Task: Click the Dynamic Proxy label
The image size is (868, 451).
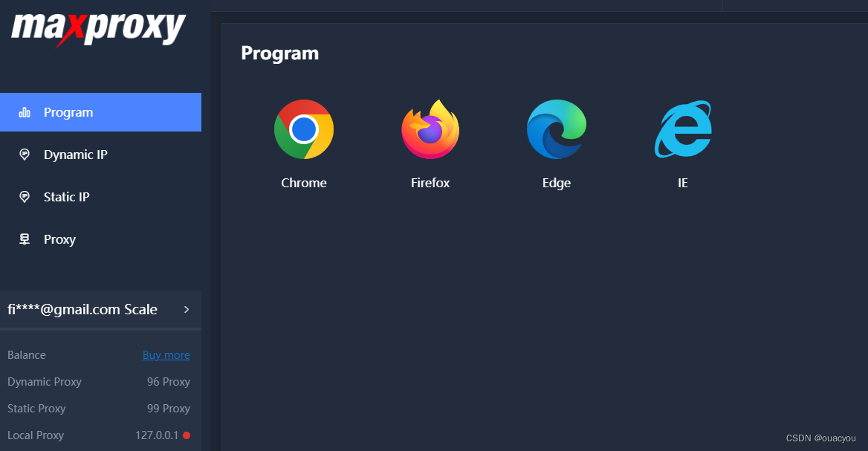Action: (45, 382)
